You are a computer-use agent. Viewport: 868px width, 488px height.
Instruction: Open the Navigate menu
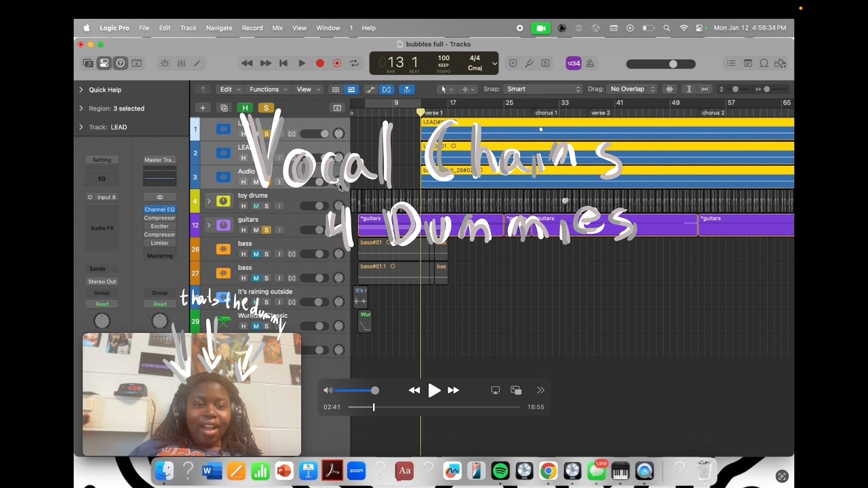click(x=219, y=28)
